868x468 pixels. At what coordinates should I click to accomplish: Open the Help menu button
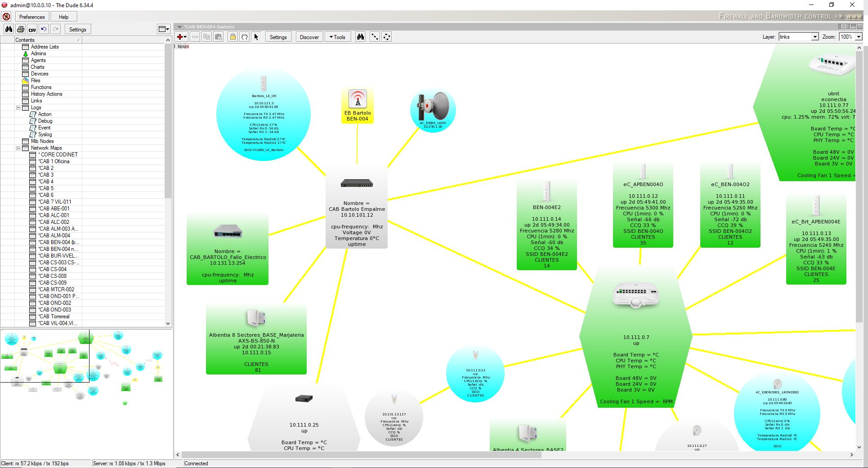pos(64,17)
